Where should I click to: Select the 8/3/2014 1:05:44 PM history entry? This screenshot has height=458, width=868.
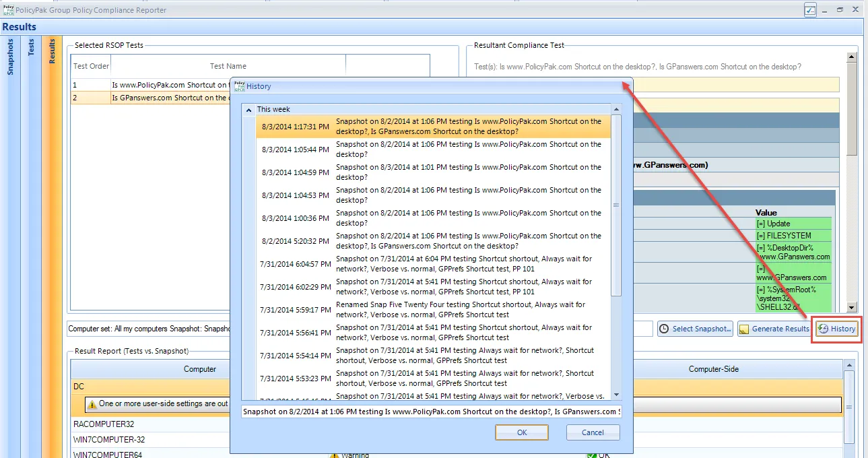[x=433, y=150]
